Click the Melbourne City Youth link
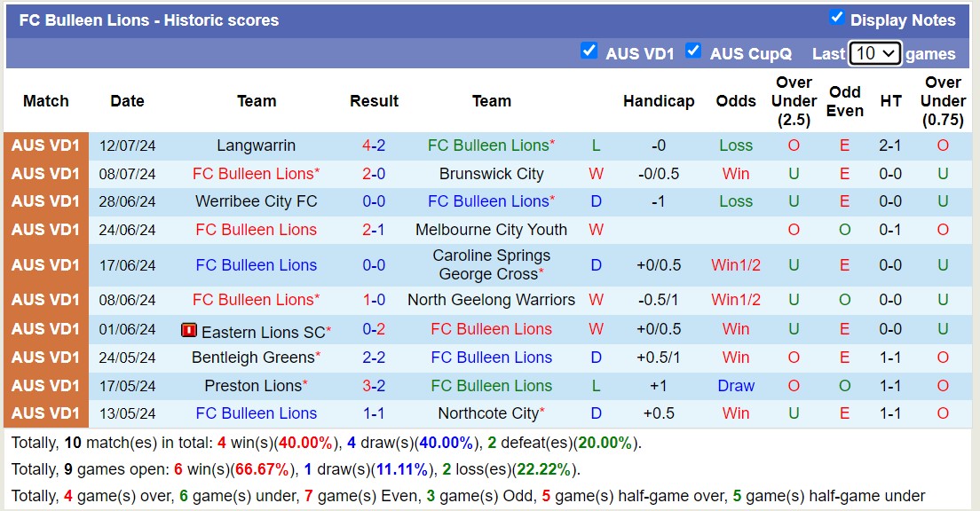 pos(492,230)
